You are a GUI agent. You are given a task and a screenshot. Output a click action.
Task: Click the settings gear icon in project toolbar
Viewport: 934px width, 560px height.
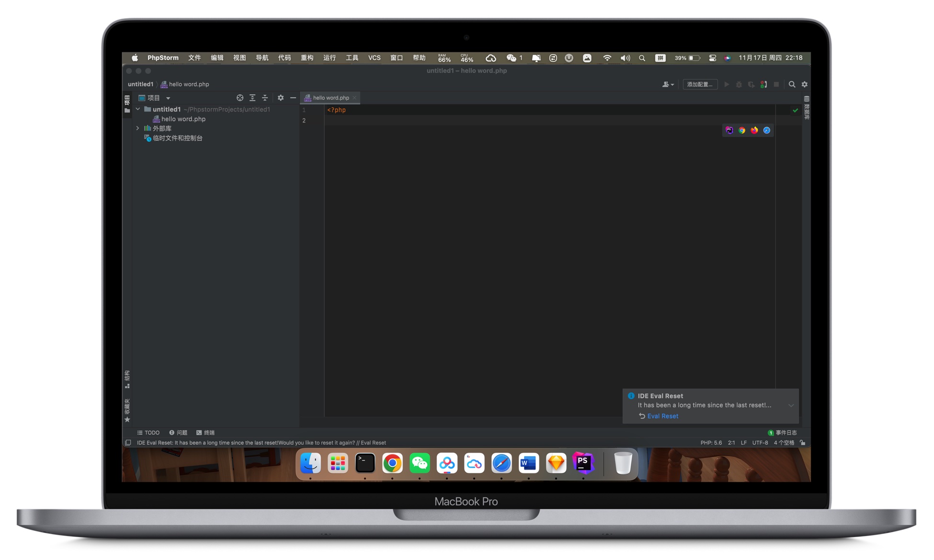[x=282, y=98]
